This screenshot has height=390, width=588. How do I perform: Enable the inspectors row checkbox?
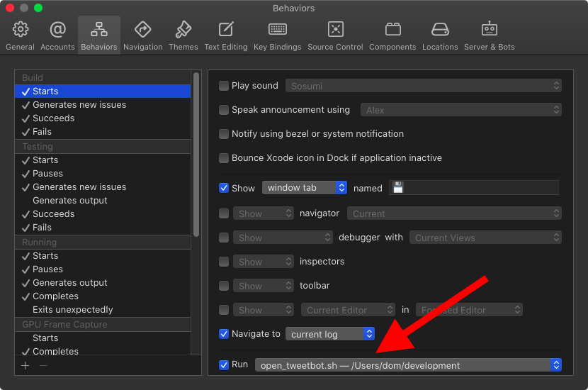click(x=224, y=261)
